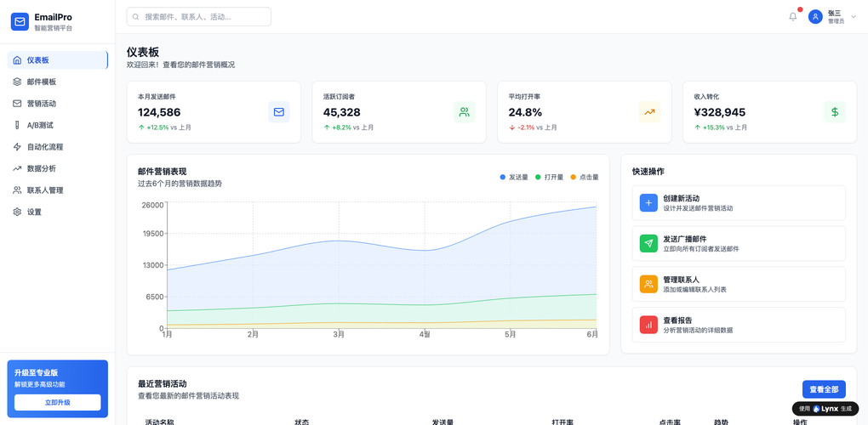The image size is (868, 425).
Task: Click the EmailPro envelope logo
Action: click(20, 22)
